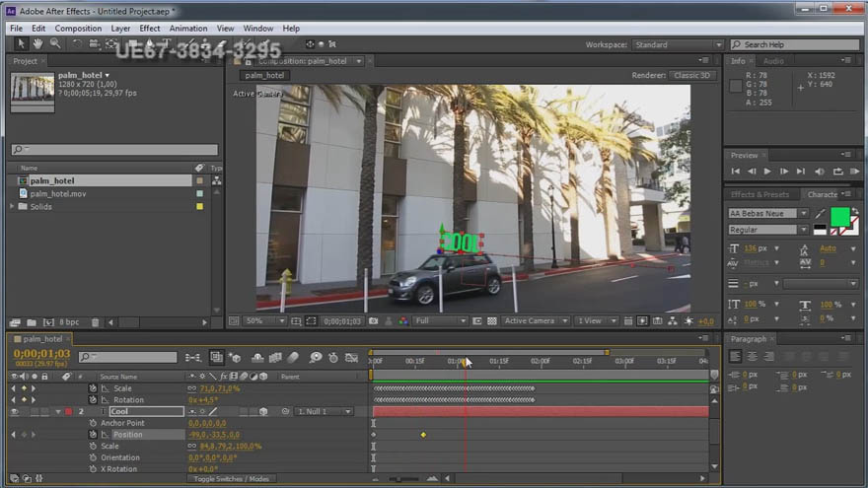The width and height of the screenshot is (868, 488).
Task: Toggle Orientation stopwatch
Action: click(x=93, y=457)
